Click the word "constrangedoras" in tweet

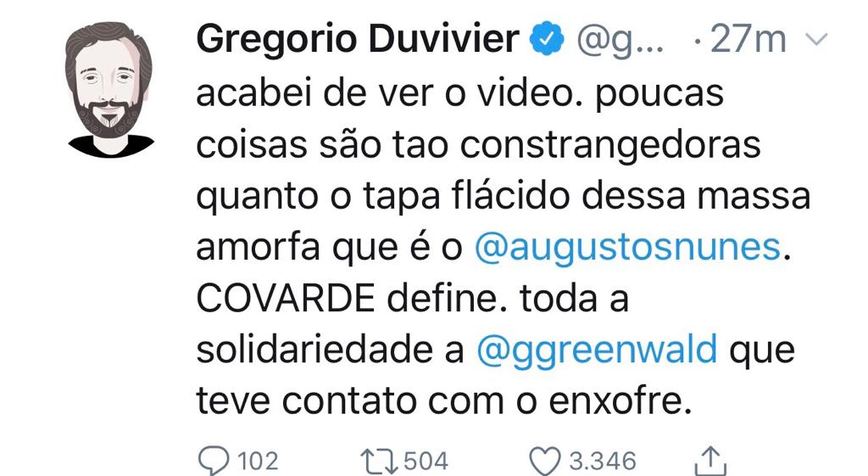coord(610,146)
